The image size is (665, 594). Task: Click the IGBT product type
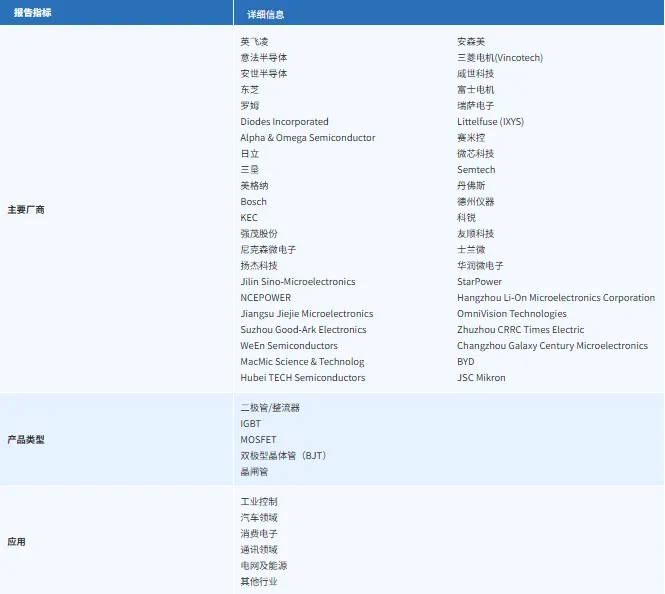251,424
